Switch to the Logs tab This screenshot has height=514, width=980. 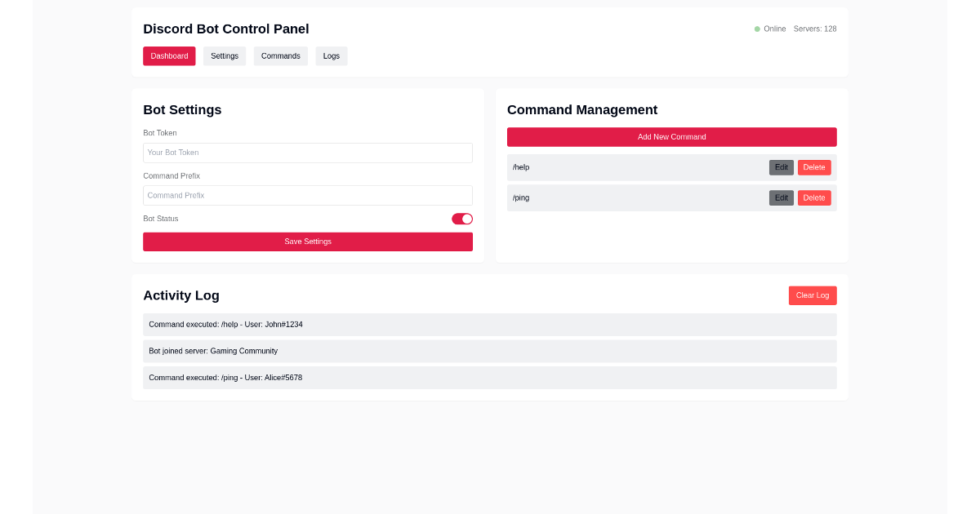click(331, 55)
